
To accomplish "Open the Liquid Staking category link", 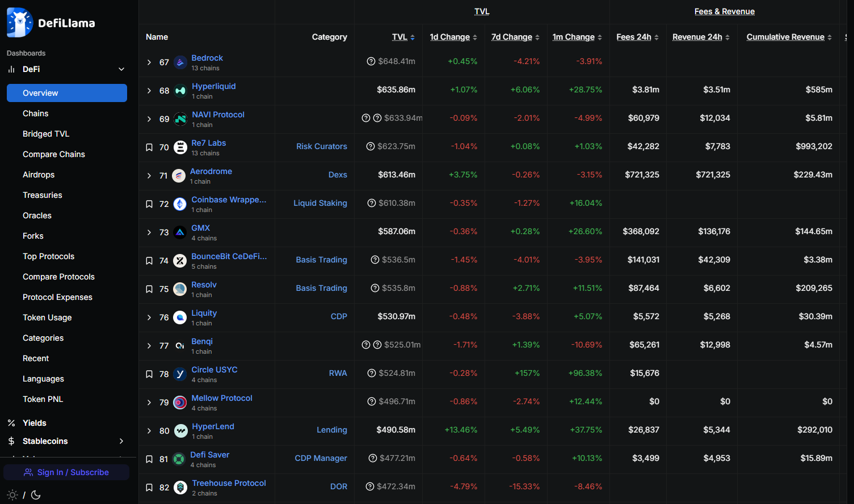I will [x=320, y=203].
